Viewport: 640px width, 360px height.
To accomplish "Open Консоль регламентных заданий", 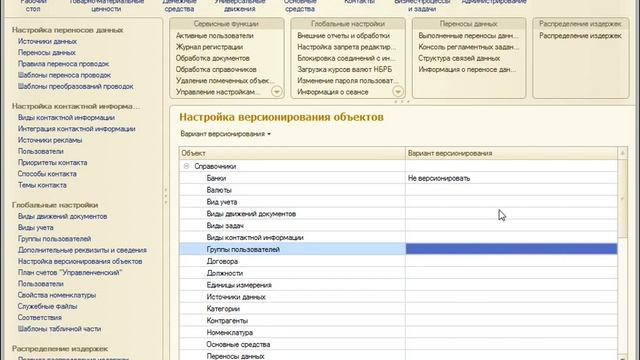I will point(469,47).
